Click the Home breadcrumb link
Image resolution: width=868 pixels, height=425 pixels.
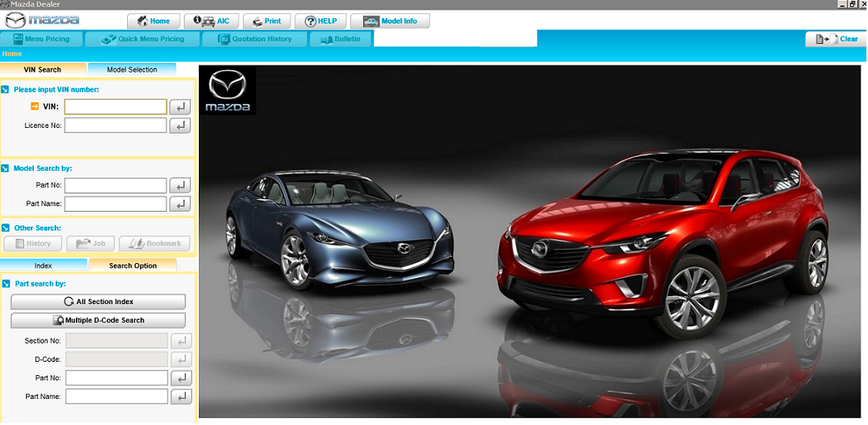click(12, 54)
